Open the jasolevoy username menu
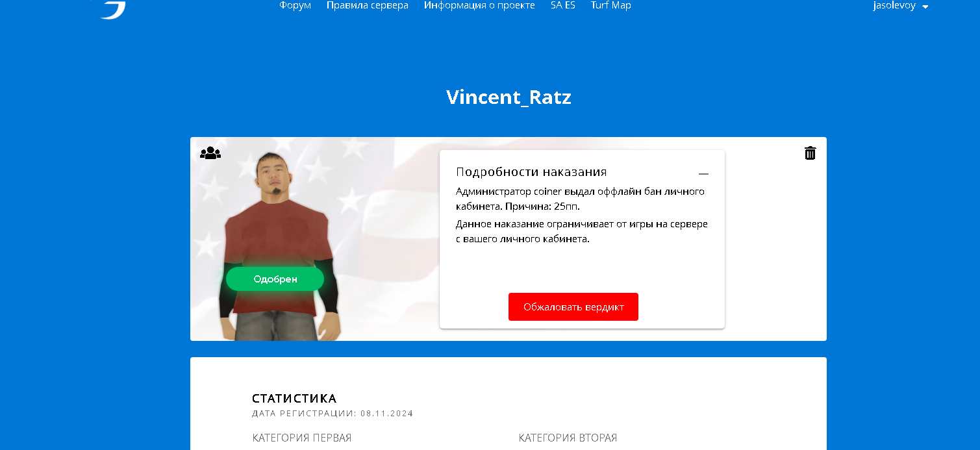The width and height of the screenshot is (980, 450). (894, 5)
